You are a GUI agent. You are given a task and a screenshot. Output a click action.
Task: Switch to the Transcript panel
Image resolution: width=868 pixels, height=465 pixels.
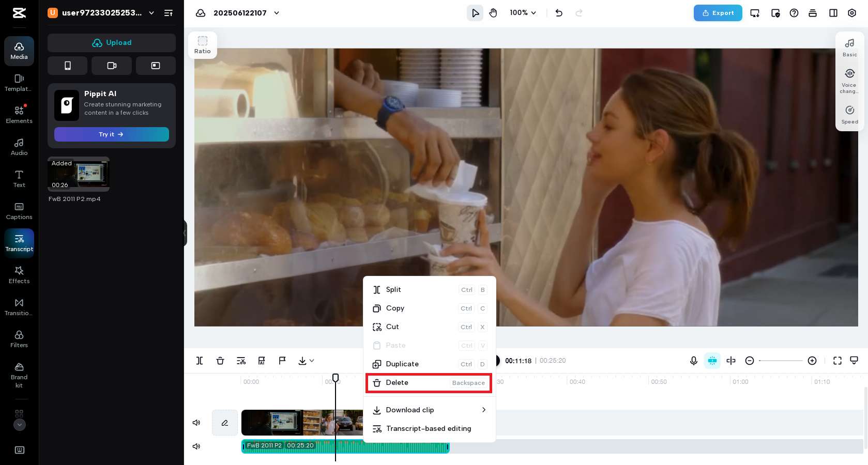click(x=19, y=243)
